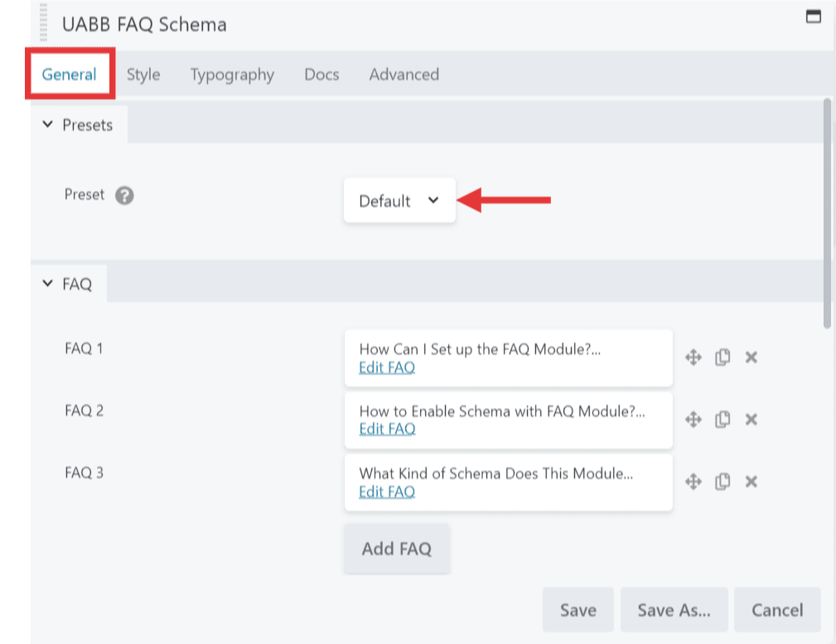Click the move icon for FAQ 2
The width and height of the screenshot is (836, 644).
pos(693,419)
